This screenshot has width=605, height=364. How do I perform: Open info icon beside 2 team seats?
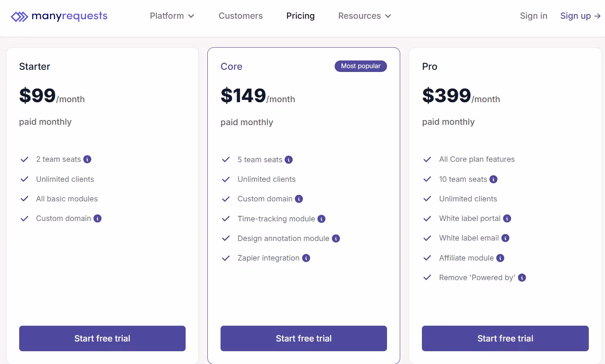tap(87, 159)
